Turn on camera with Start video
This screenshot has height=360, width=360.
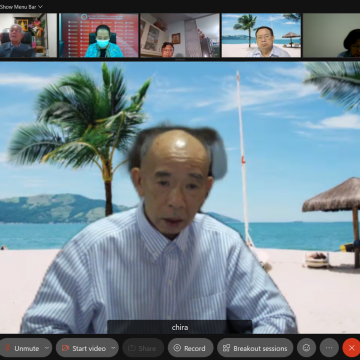pos(84,348)
